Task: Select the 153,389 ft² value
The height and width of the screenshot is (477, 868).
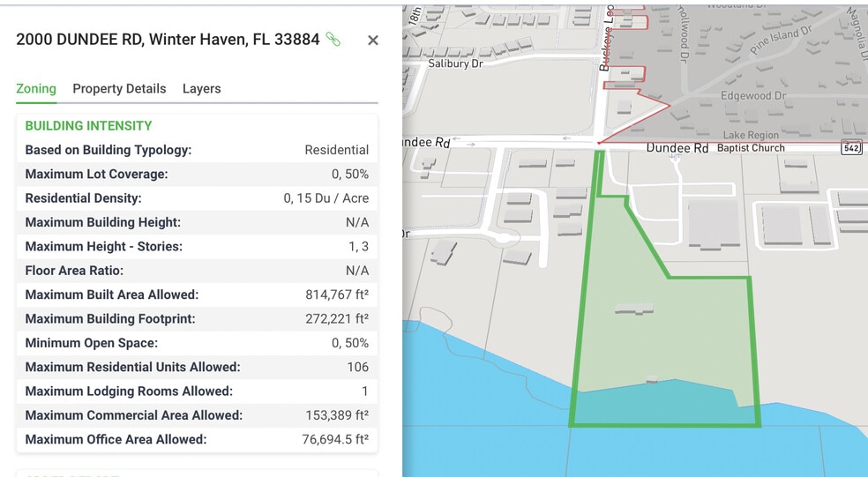Action: tap(337, 415)
